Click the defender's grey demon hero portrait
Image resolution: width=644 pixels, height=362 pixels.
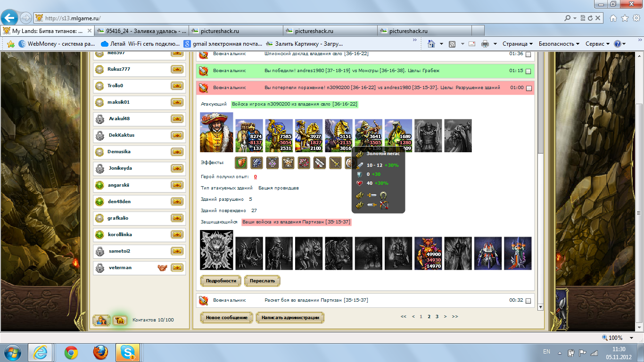(216, 250)
